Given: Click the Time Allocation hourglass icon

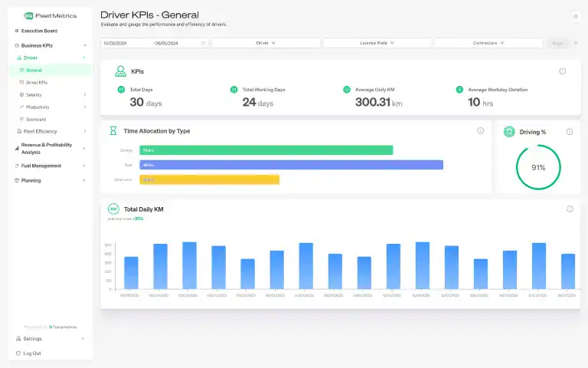Looking at the screenshot, I should [x=113, y=130].
